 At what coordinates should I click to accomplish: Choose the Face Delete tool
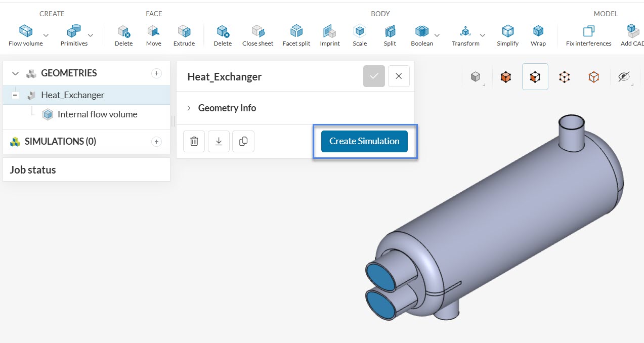pyautogui.click(x=123, y=35)
